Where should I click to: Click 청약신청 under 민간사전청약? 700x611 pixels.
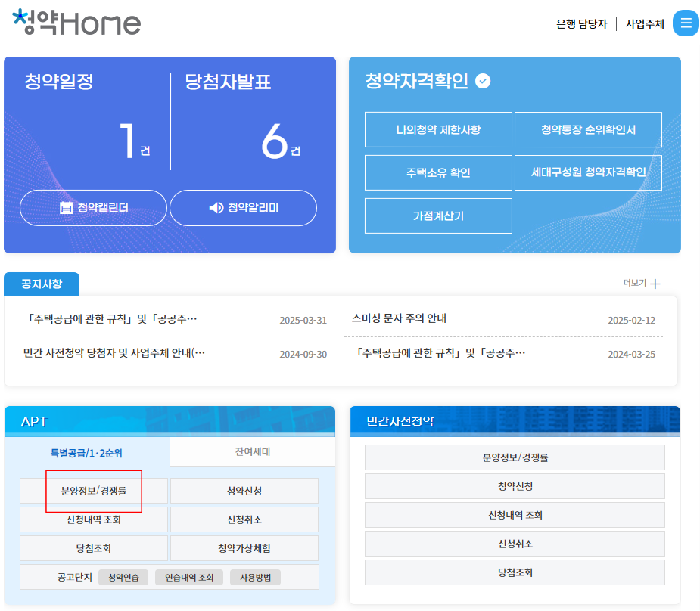coord(514,486)
